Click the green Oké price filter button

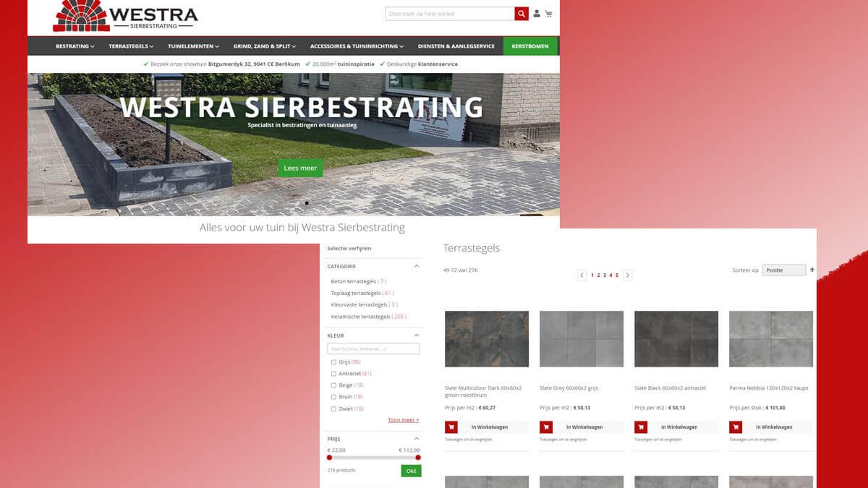pyautogui.click(x=411, y=471)
